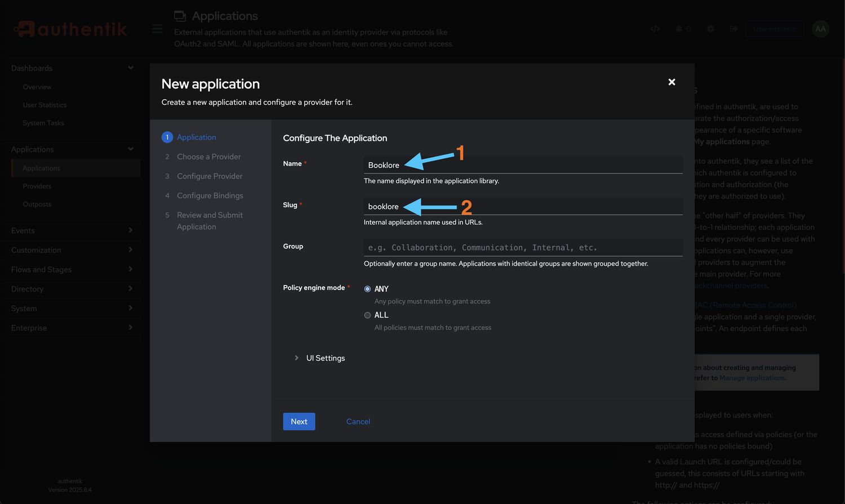Select the ANY policy engine mode

pos(367,288)
